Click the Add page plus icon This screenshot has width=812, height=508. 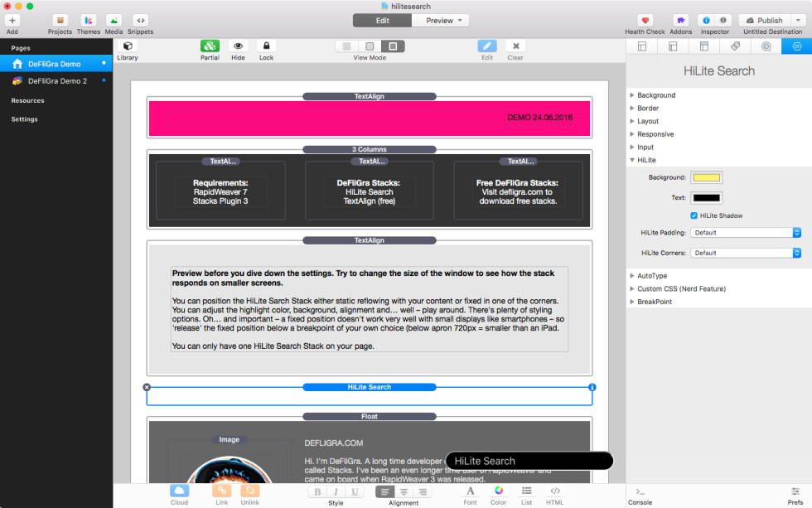12,20
